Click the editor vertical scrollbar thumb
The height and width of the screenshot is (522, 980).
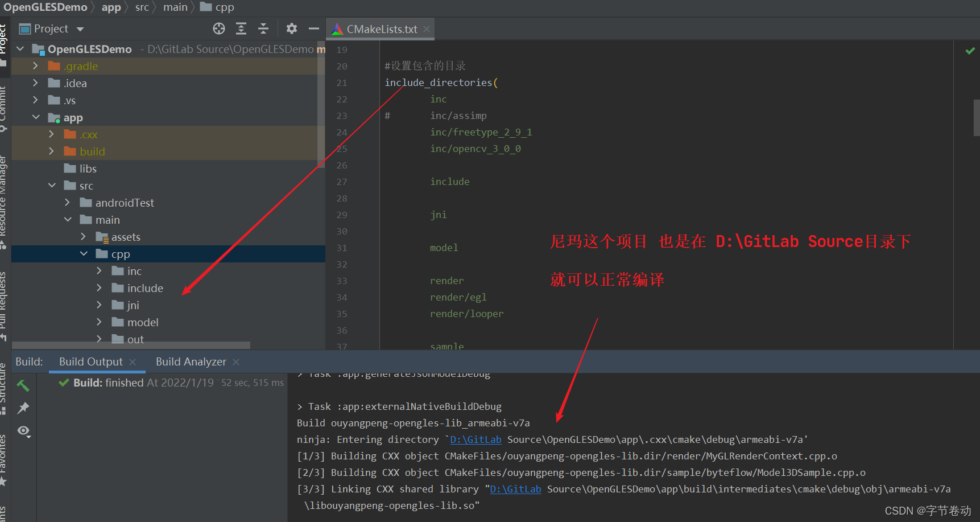point(977,118)
